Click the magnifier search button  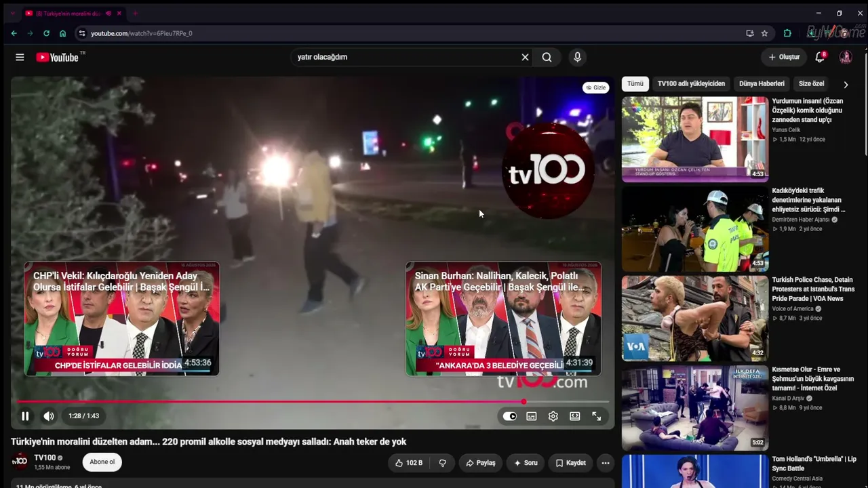[547, 58]
